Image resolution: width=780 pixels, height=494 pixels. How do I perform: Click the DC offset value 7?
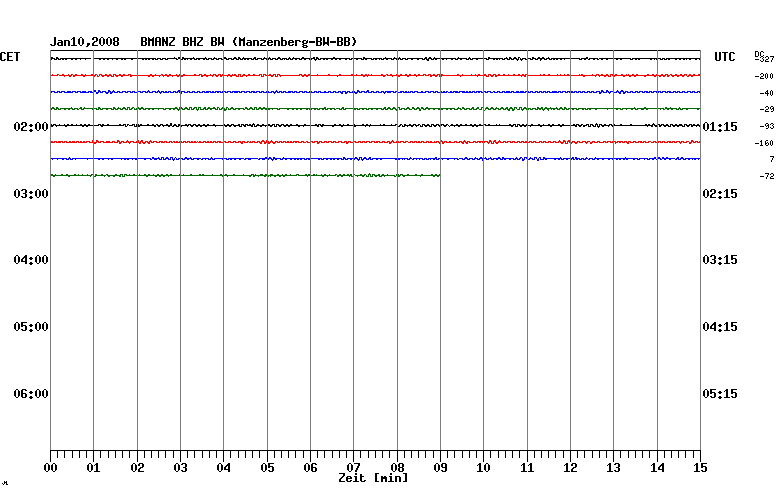pyautogui.click(x=772, y=159)
